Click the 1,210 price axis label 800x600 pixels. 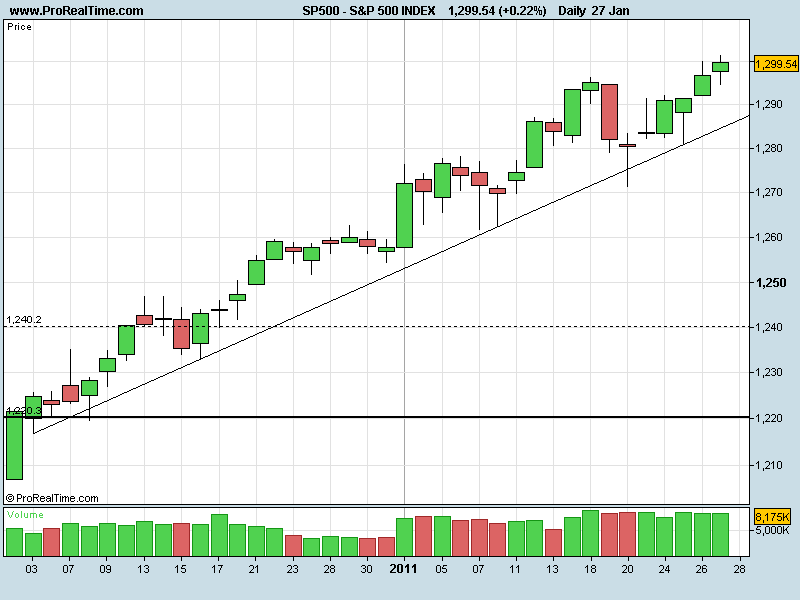[769, 465]
